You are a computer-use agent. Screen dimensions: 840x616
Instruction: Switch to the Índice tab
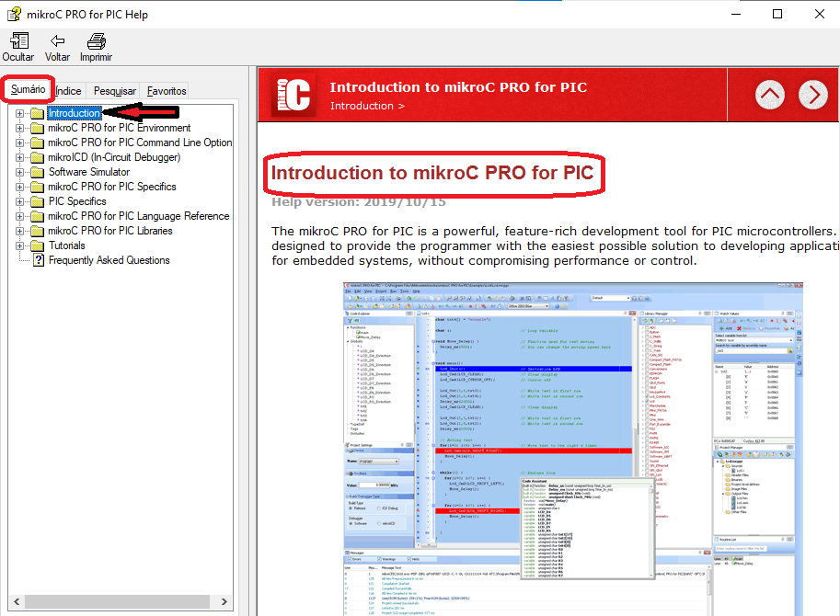(x=68, y=91)
